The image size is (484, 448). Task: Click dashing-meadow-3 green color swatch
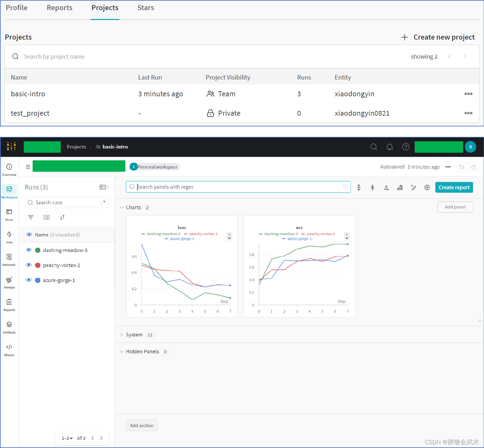point(38,250)
